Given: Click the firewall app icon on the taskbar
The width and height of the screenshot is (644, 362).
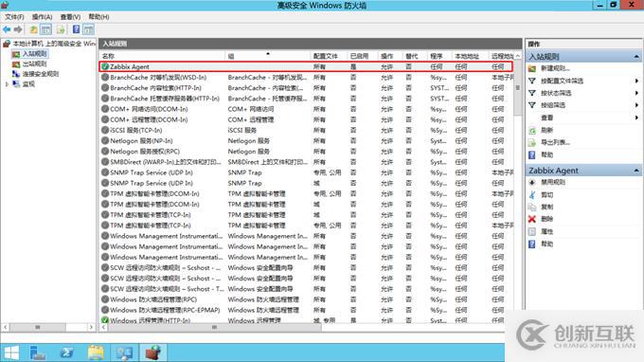Looking at the screenshot, I should pyautogui.click(x=153, y=353).
